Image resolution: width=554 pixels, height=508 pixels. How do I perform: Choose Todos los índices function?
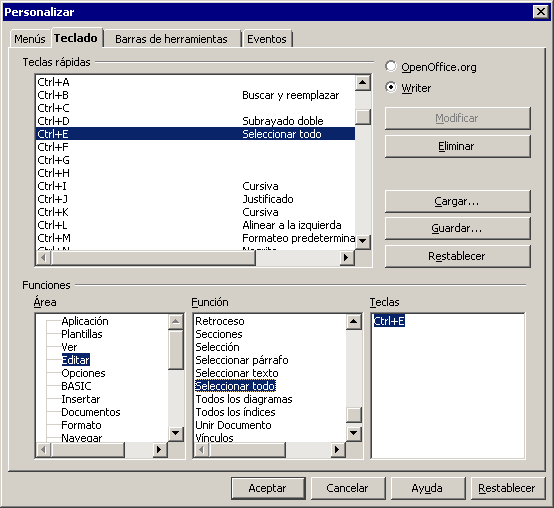pyautogui.click(x=235, y=412)
